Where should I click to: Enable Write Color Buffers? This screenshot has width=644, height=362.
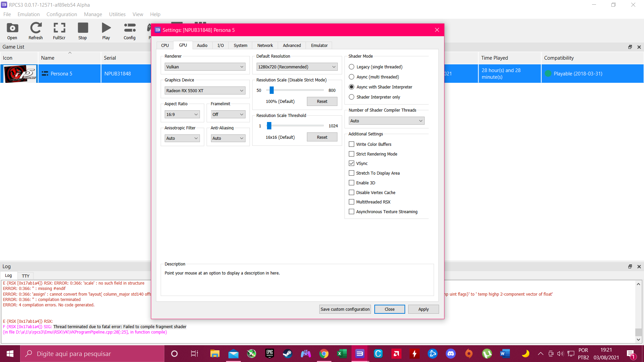352,144
